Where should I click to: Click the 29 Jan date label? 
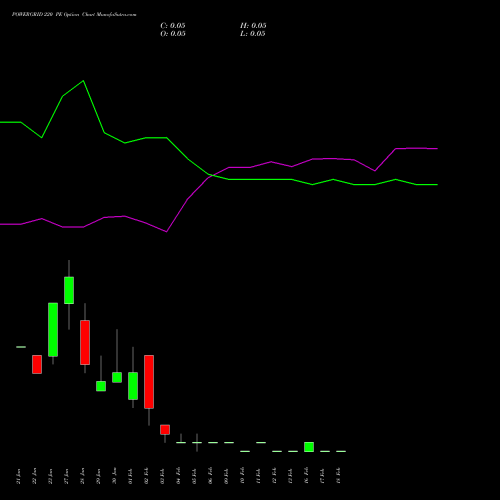(99, 476)
